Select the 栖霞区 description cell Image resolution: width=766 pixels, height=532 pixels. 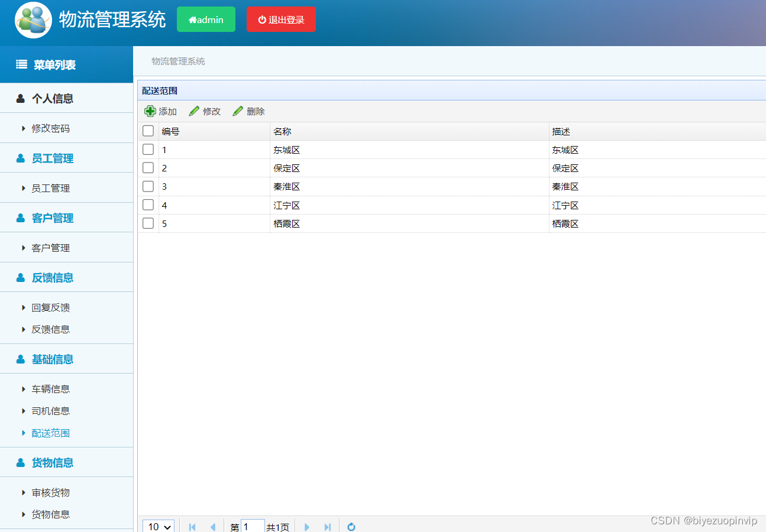(657, 223)
